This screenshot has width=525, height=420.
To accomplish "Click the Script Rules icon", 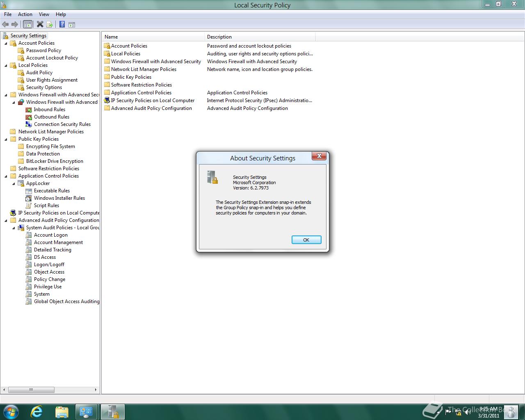I will tap(29, 205).
